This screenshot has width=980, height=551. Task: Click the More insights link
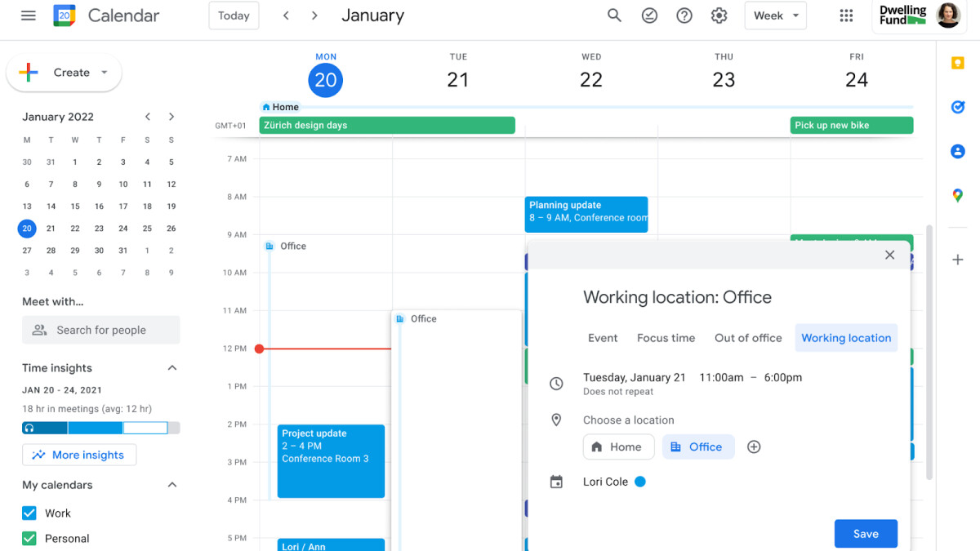[x=79, y=455]
